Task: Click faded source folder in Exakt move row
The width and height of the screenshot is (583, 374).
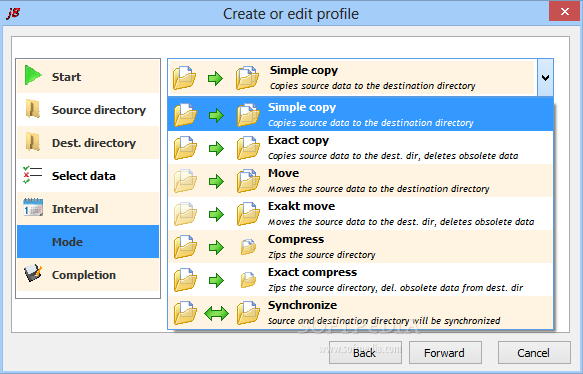Action: (185, 214)
